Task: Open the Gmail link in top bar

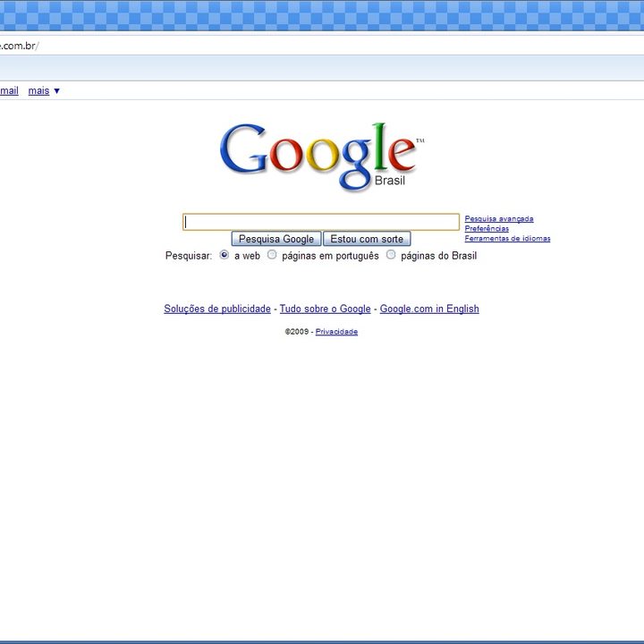Action: click(9, 91)
